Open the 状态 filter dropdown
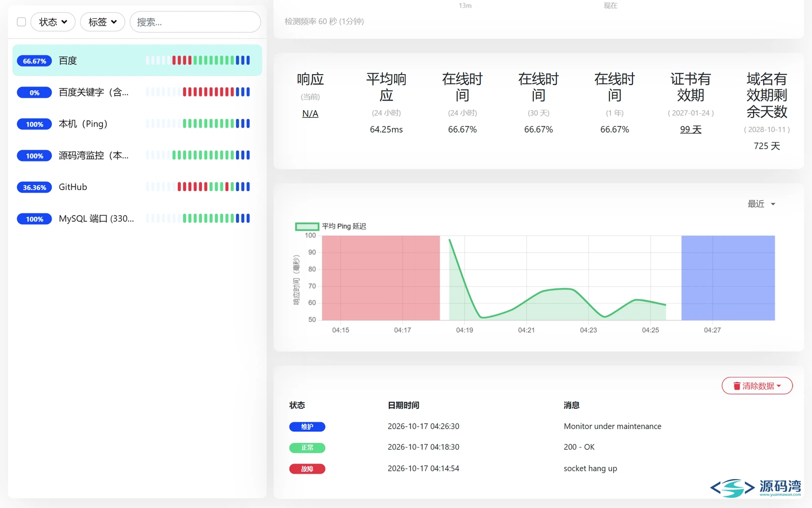The width and height of the screenshot is (812, 508). (53, 22)
